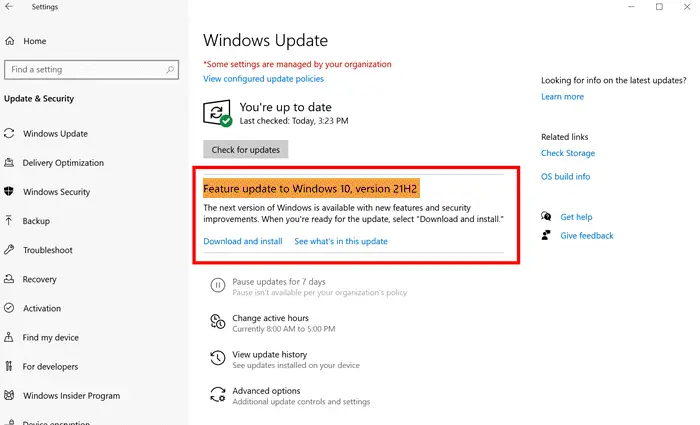The height and width of the screenshot is (425, 700).
Task: Open the Backup section
Action: (36, 221)
